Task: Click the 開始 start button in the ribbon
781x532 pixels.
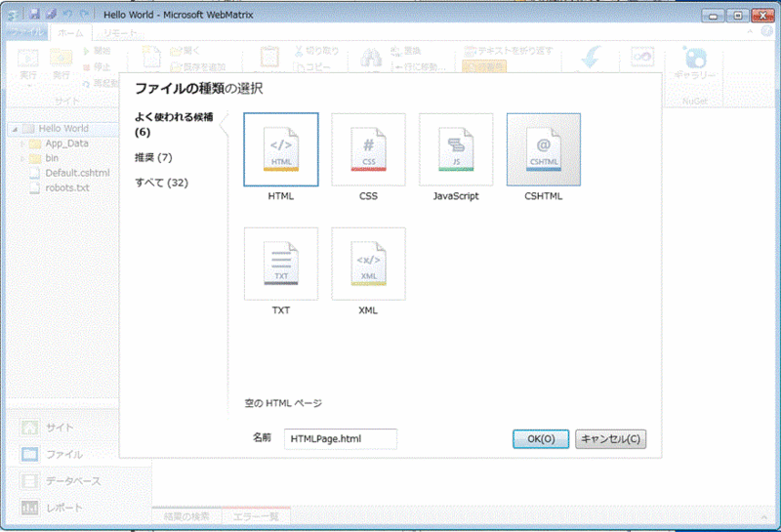Action: pyautogui.click(x=97, y=51)
